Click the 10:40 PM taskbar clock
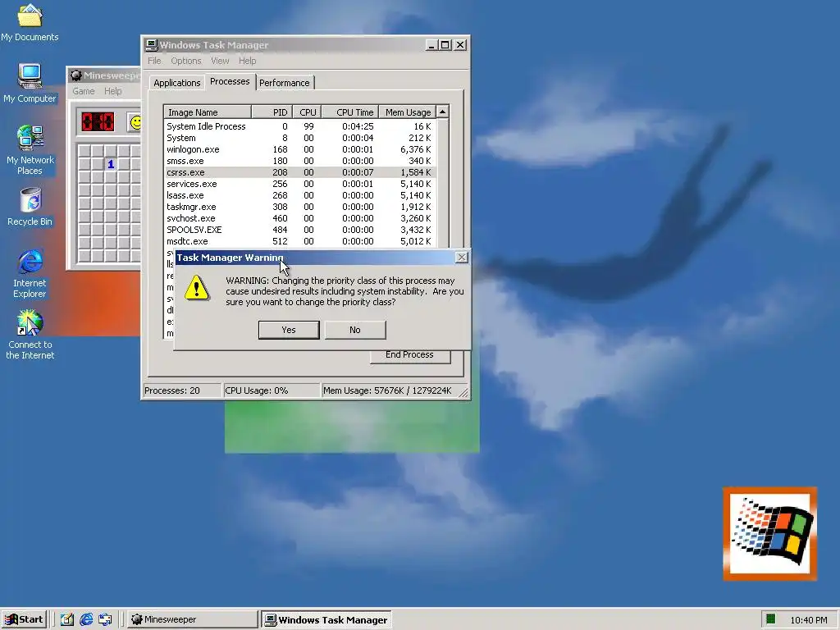This screenshot has width=840, height=630. tap(808, 620)
